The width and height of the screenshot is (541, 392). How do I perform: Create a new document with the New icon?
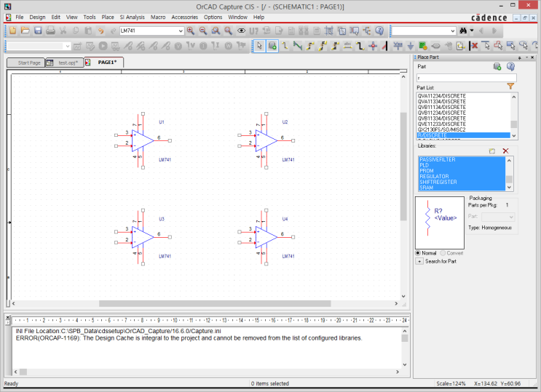click(13, 31)
